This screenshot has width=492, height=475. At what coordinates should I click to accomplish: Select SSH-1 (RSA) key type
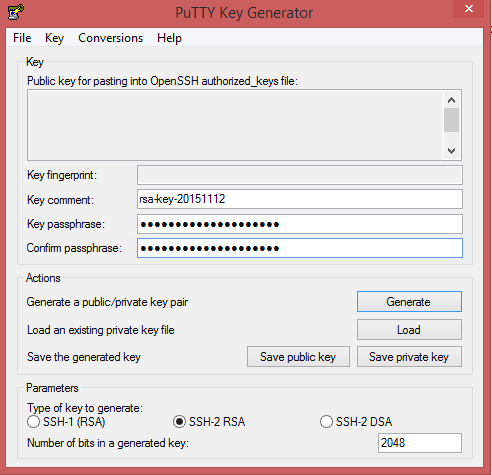tap(66, 422)
